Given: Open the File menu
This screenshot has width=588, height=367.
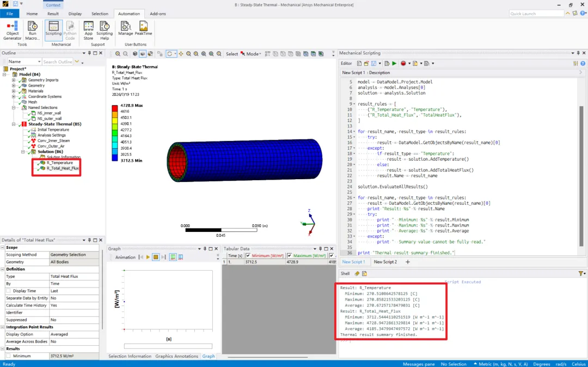Looking at the screenshot, I should [x=9, y=14].
